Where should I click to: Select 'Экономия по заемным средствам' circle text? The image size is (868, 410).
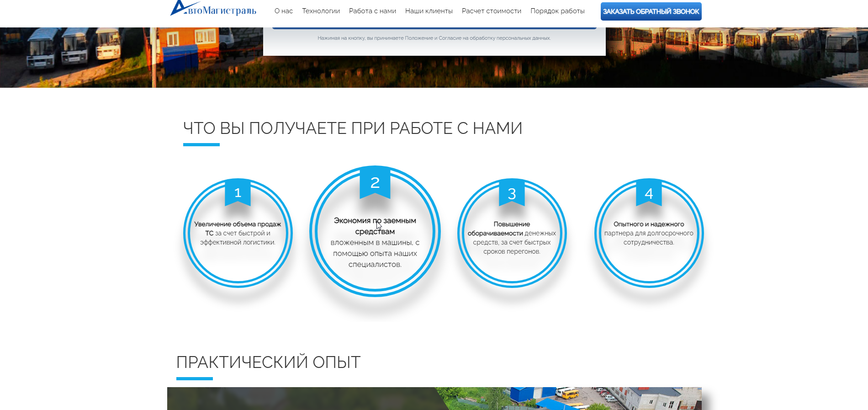(x=375, y=226)
